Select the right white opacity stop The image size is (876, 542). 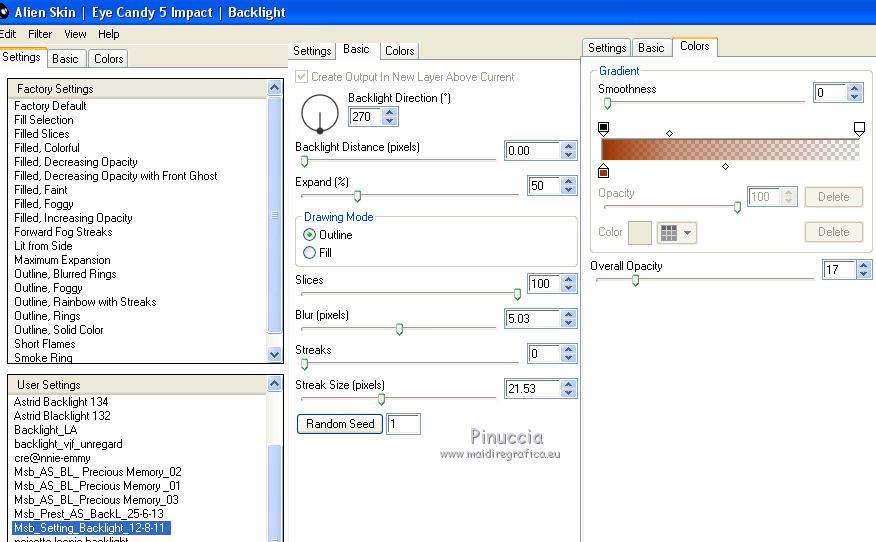[x=859, y=129]
